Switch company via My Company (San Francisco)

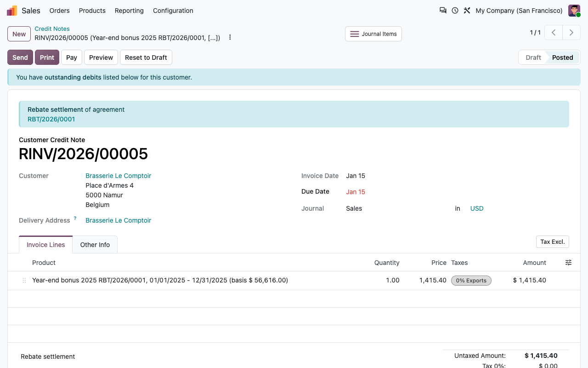tap(519, 11)
